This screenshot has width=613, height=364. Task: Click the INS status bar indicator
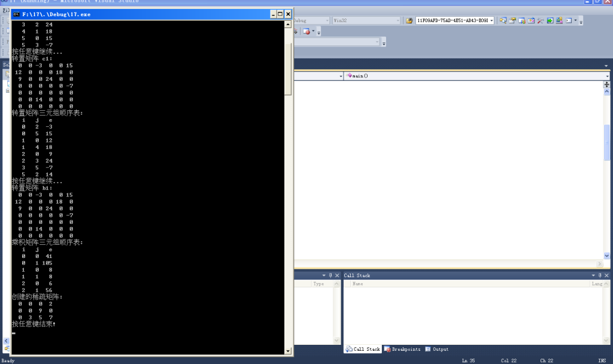point(602,360)
